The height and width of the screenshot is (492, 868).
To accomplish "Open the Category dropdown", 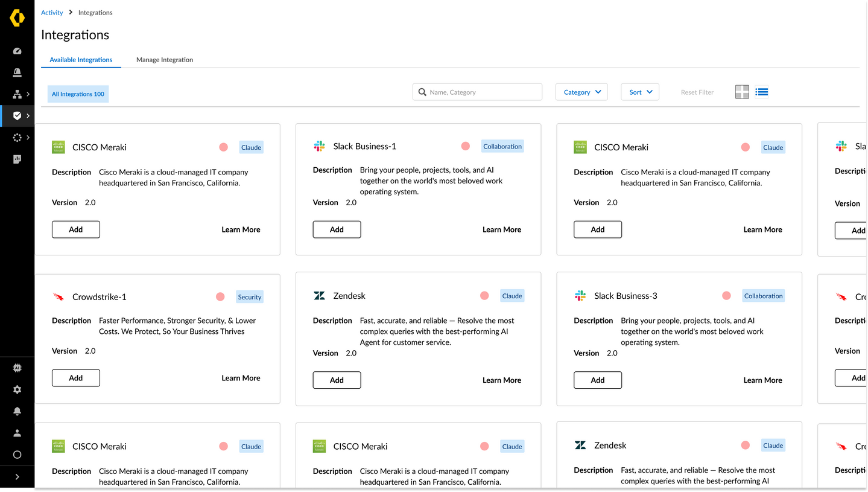I will coord(581,92).
